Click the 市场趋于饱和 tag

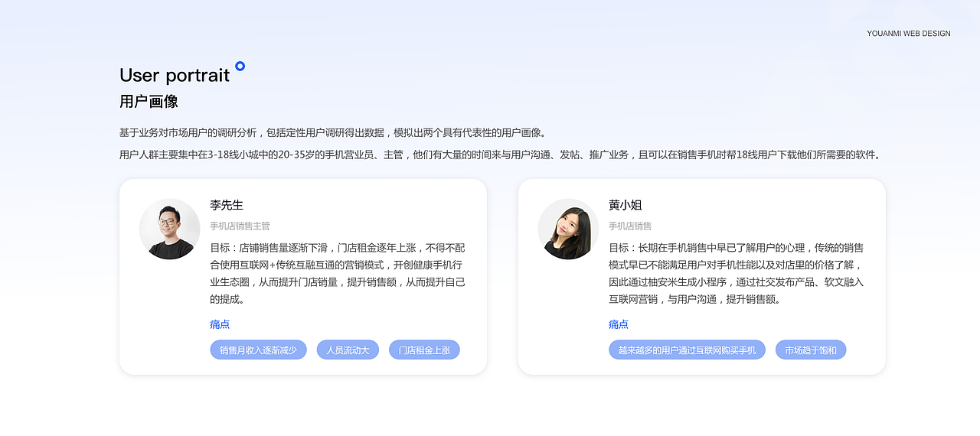811,350
